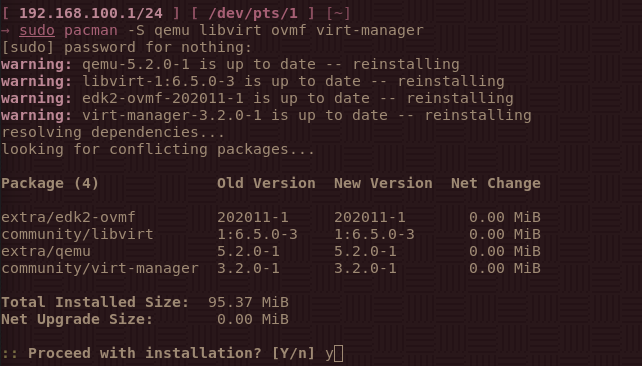This screenshot has height=366, width=642.
Task: Click the Package (4) header
Action: [50, 183]
